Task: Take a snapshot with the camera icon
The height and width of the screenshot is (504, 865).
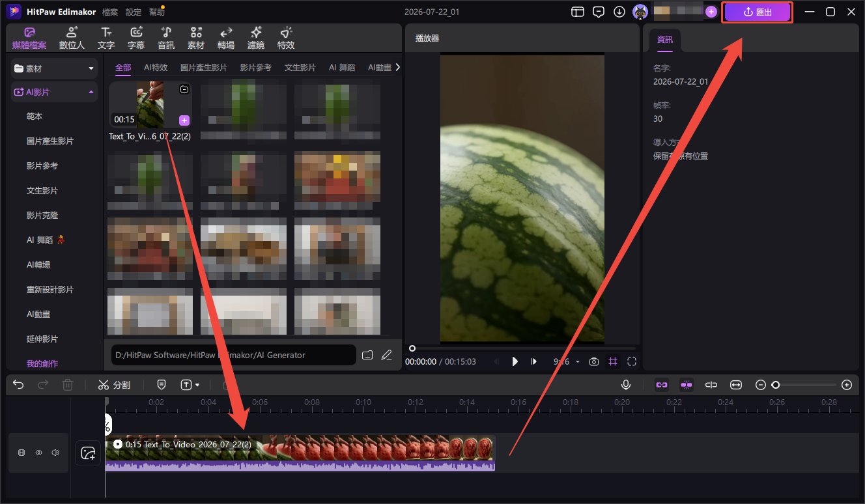Action: 593,361
